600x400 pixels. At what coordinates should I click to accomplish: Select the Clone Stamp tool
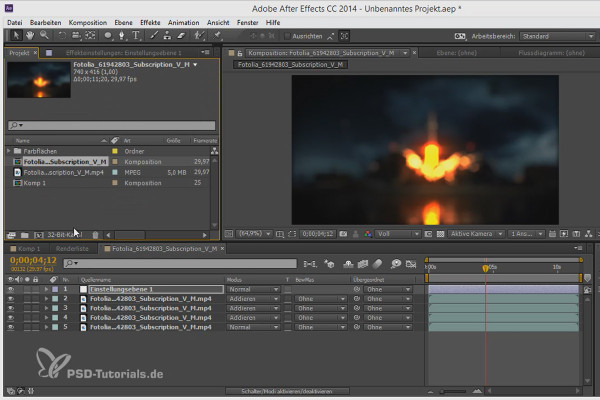pyautogui.click(x=167, y=36)
